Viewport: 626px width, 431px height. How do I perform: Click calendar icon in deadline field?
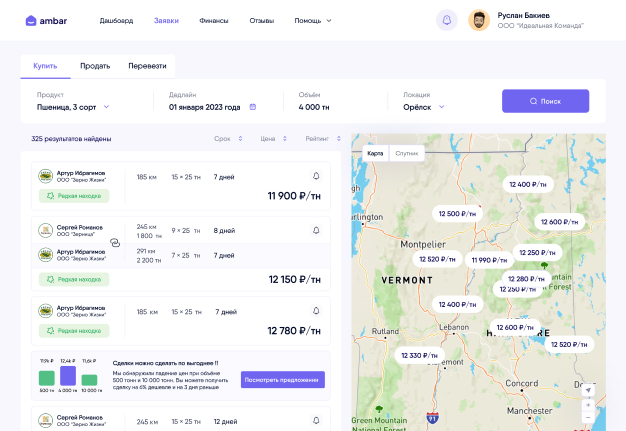[253, 106]
